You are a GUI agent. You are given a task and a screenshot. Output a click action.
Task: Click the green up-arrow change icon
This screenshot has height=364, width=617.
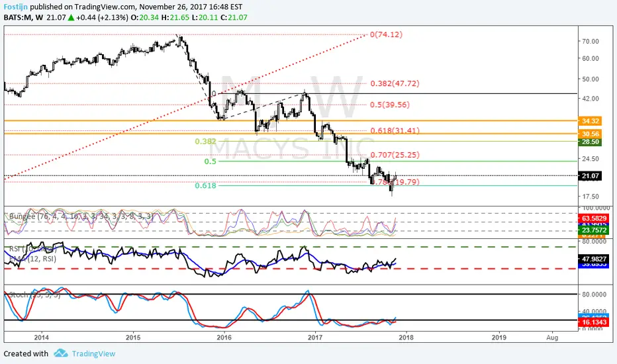point(71,17)
